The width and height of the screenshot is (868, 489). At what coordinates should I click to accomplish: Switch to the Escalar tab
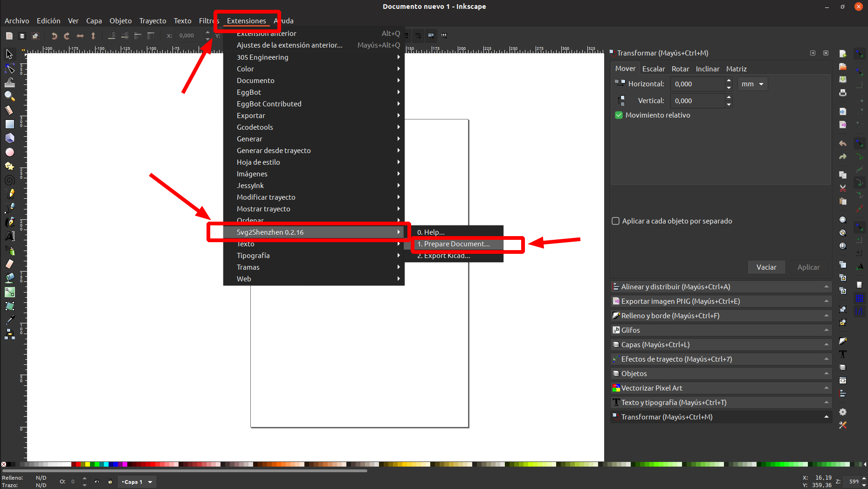point(654,69)
